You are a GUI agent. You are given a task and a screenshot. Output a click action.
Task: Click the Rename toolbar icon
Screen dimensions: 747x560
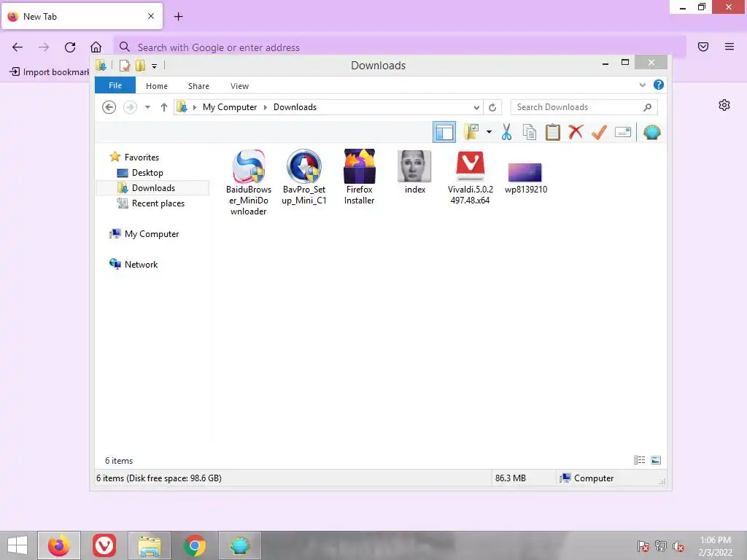click(x=623, y=132)
